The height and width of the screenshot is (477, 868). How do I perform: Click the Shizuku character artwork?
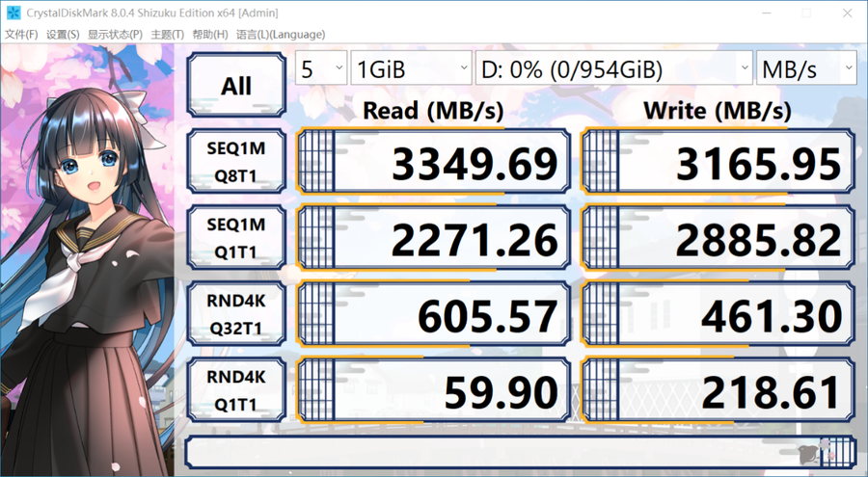click(88, 260)
